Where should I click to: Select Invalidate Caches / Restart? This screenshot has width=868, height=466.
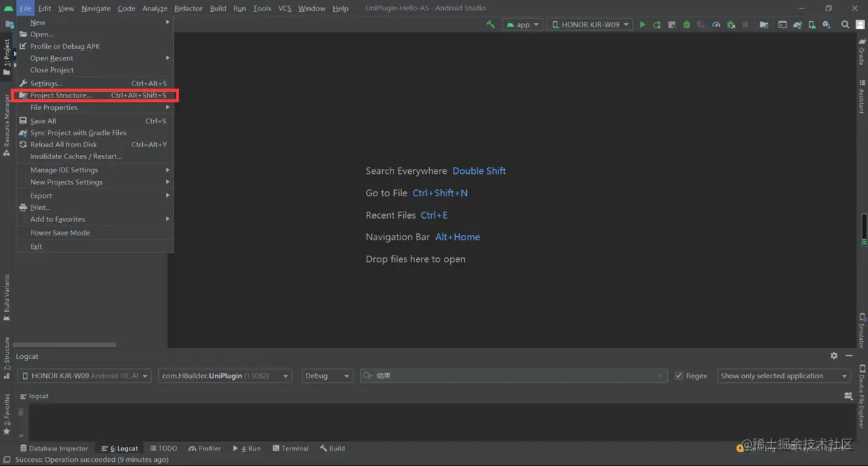tap(94, 156)
